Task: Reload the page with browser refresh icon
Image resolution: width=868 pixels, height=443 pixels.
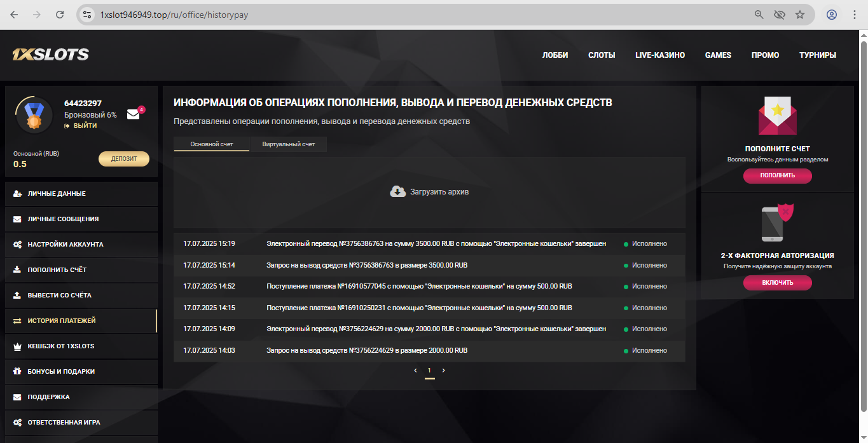Action: click(x=60, y=14)
